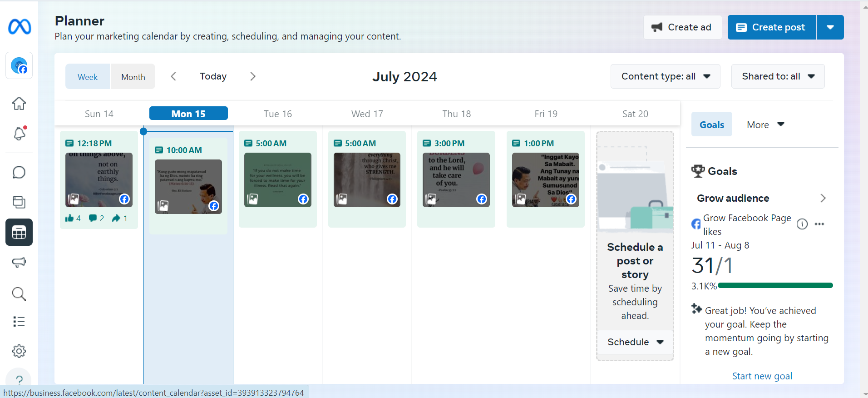Select the Planner calendar sidebar icon
Viewport: 868px width, 398px height.
(x=19, y=232)
